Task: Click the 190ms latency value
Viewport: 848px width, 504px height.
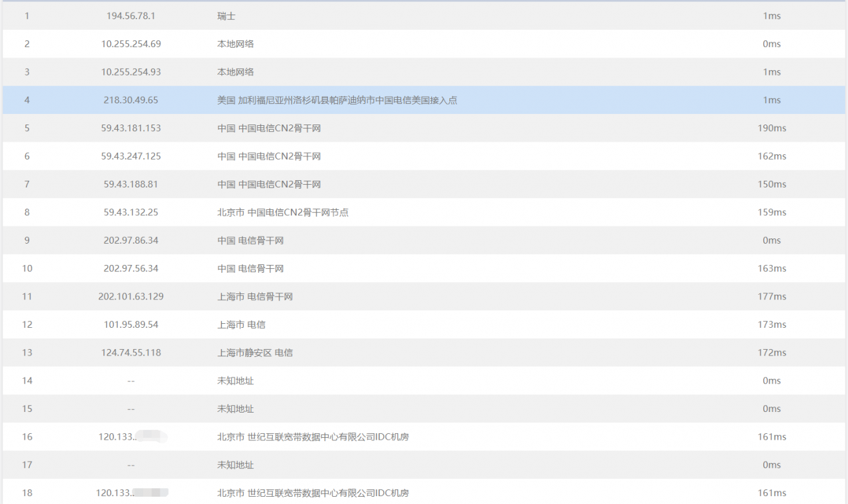Action: 772,128
